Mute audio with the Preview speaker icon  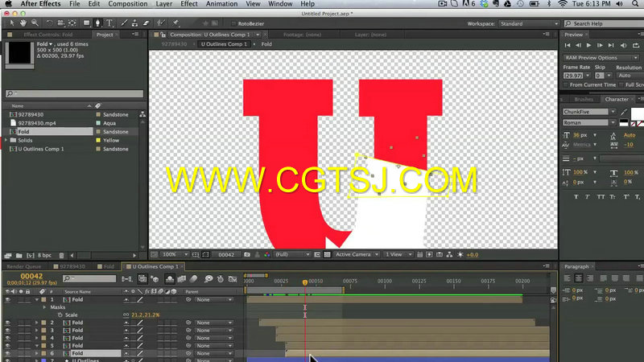click(x=623, y=45)
